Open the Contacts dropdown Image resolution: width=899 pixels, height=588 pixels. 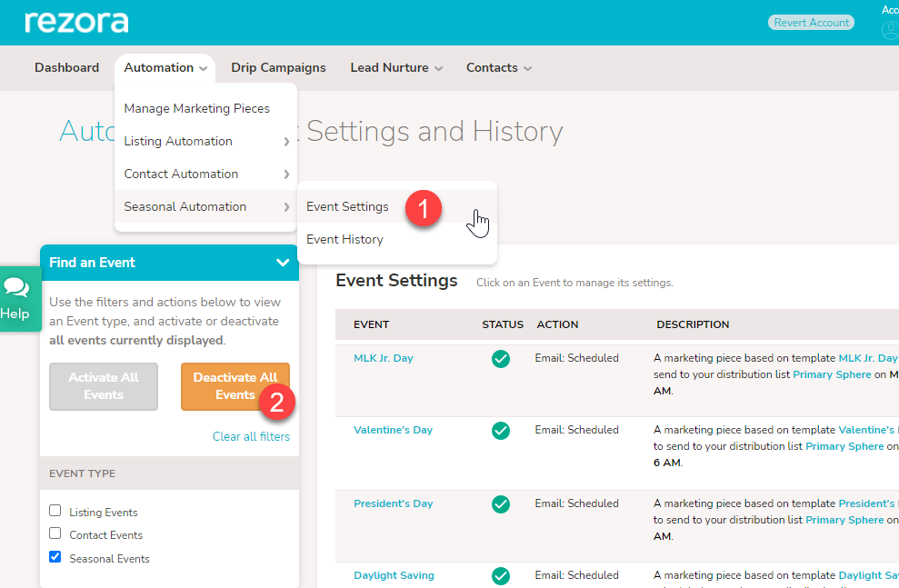tap(499, 67)
